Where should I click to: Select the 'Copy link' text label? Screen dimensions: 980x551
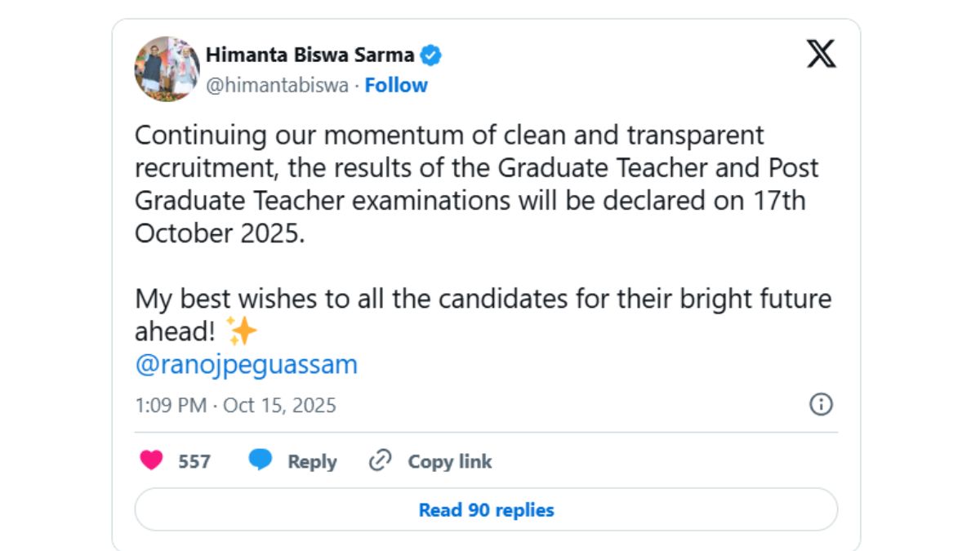pyautogui.click(x=450, y=462)
